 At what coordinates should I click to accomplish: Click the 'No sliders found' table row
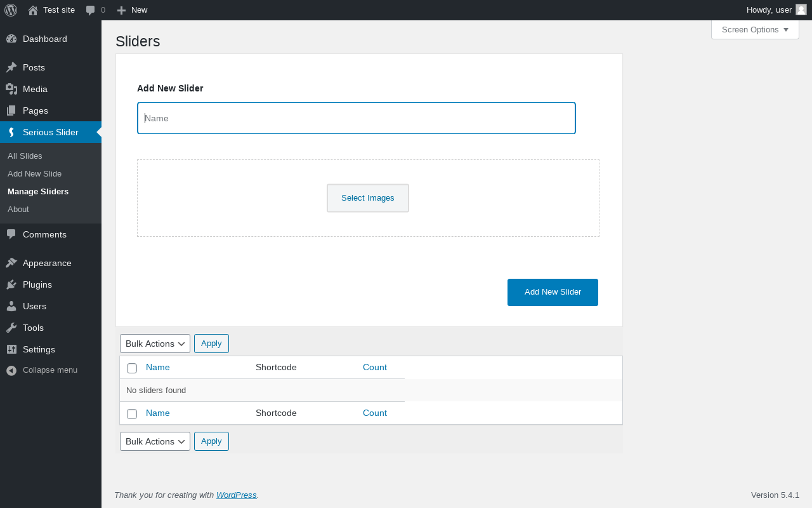tap(371, 391)
